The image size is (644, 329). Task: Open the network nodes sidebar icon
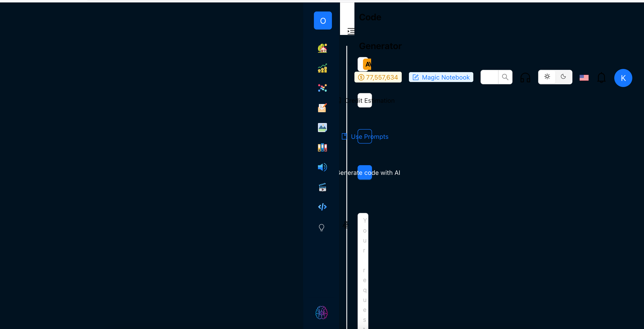coord(322,88)
